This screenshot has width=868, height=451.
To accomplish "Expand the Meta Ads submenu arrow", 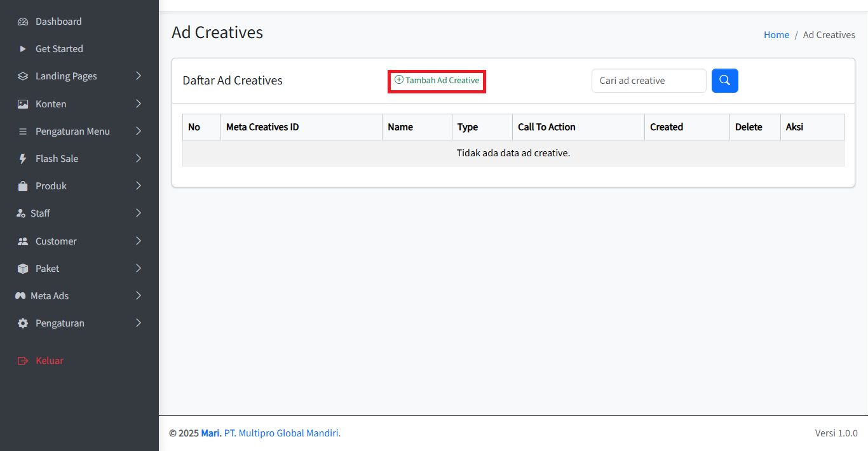I will click(x=139, y=296).
